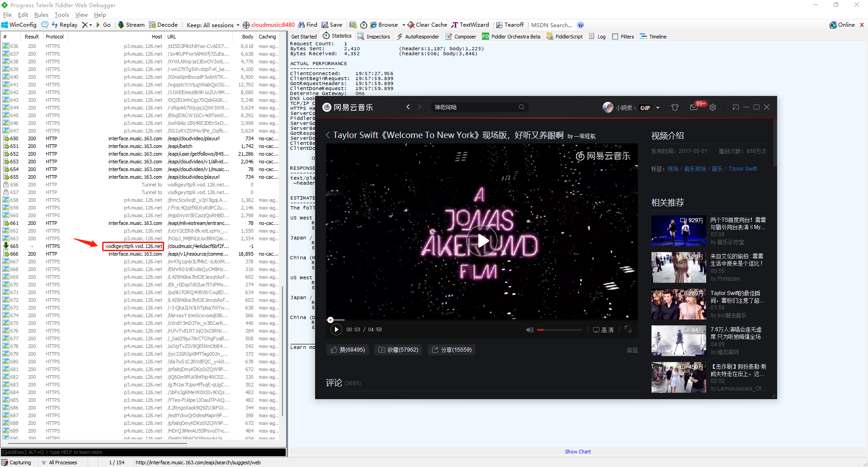Expand the user account dropdown arrow
The width and height of the screenshot is (868, 467).
(658, 108)
